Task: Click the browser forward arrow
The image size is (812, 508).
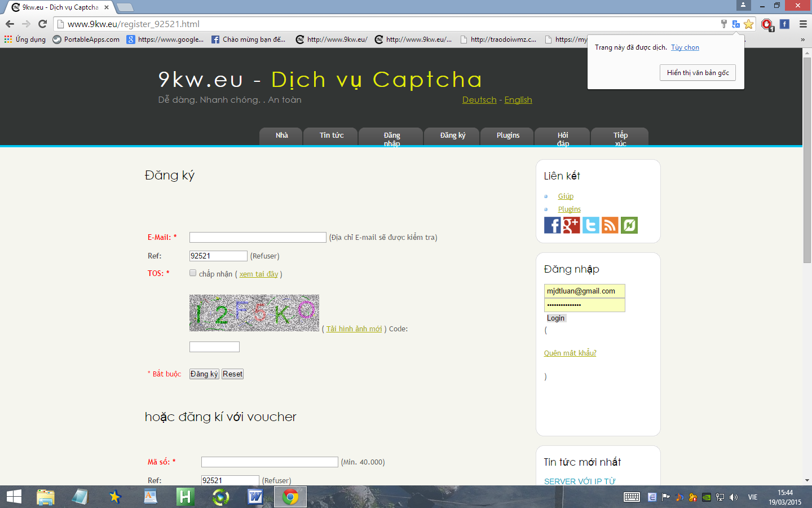Action: tap(26, 24)
